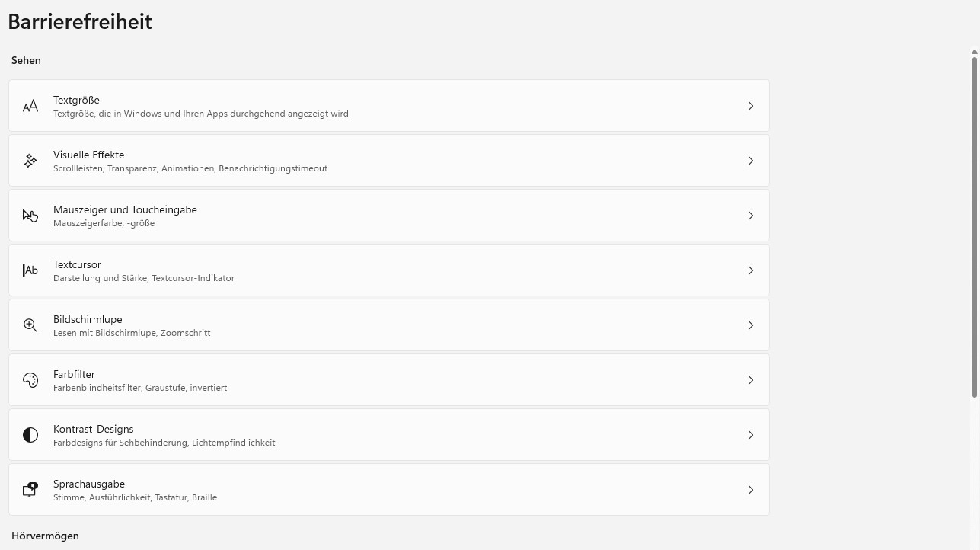Click the Textcursor description line
This screenshot has width=980, height=550.
(x=144, y=278)
